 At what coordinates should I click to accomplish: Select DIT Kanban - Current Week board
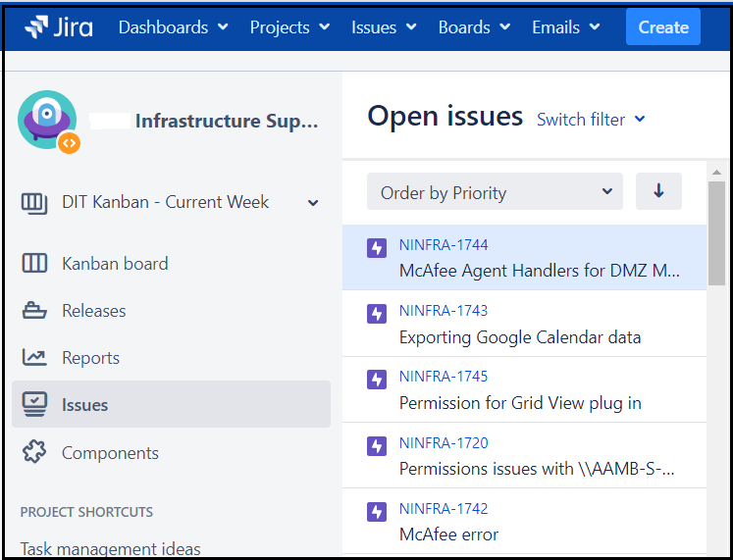pyautogui.click(x=166, y=202)
